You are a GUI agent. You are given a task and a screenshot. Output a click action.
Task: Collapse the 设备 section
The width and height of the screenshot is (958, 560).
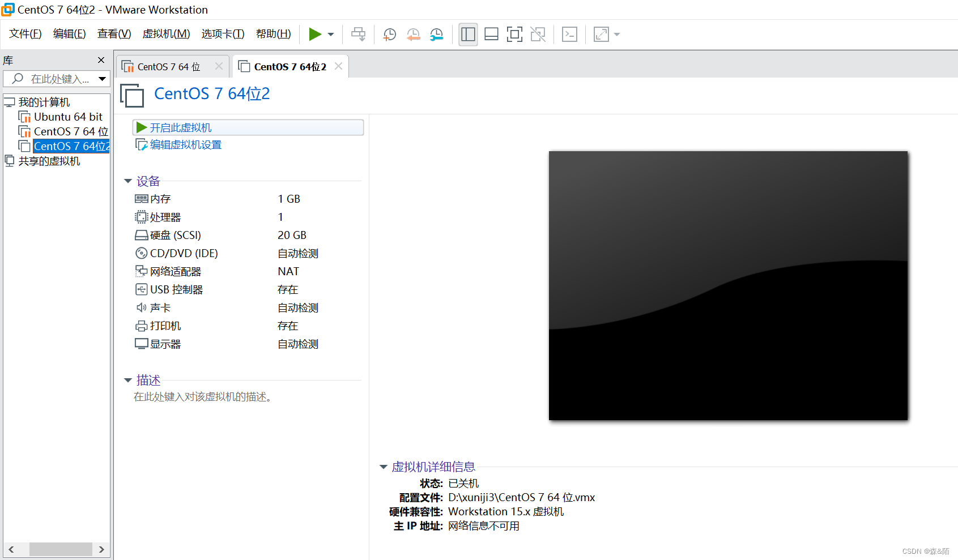pyautogui.click(x=128, y=181)
